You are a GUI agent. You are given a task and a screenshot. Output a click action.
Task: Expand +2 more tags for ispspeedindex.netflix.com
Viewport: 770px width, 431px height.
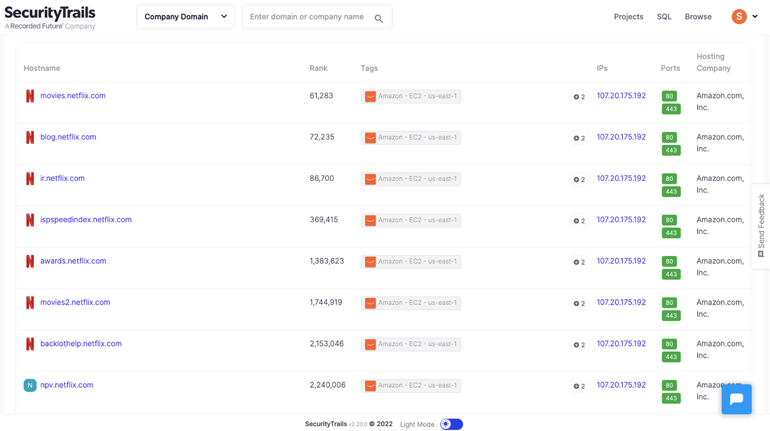579,220
